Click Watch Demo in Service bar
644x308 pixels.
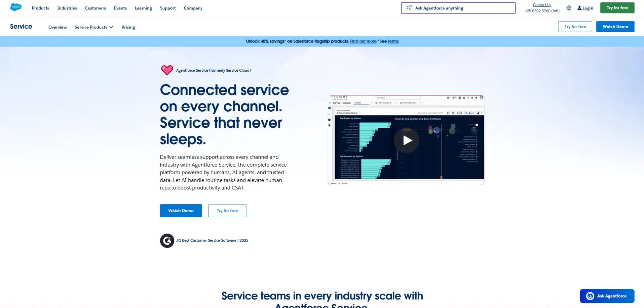click(615, 26)
